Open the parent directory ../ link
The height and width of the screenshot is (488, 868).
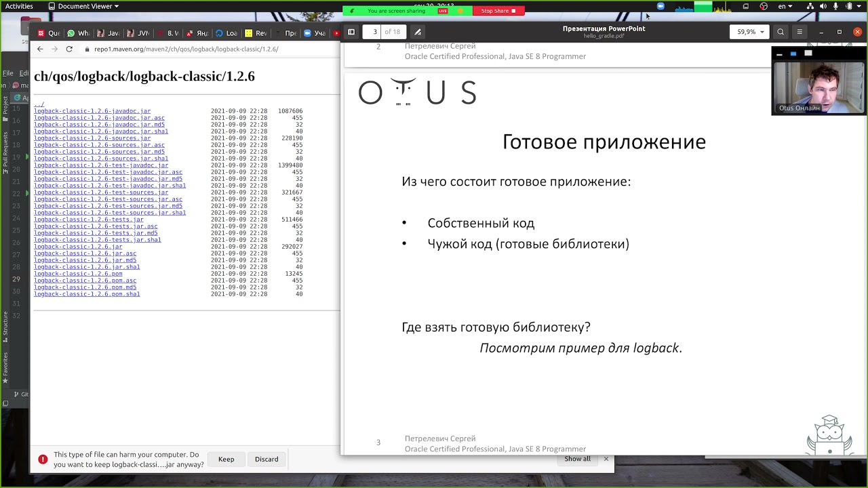pos(39,104)
